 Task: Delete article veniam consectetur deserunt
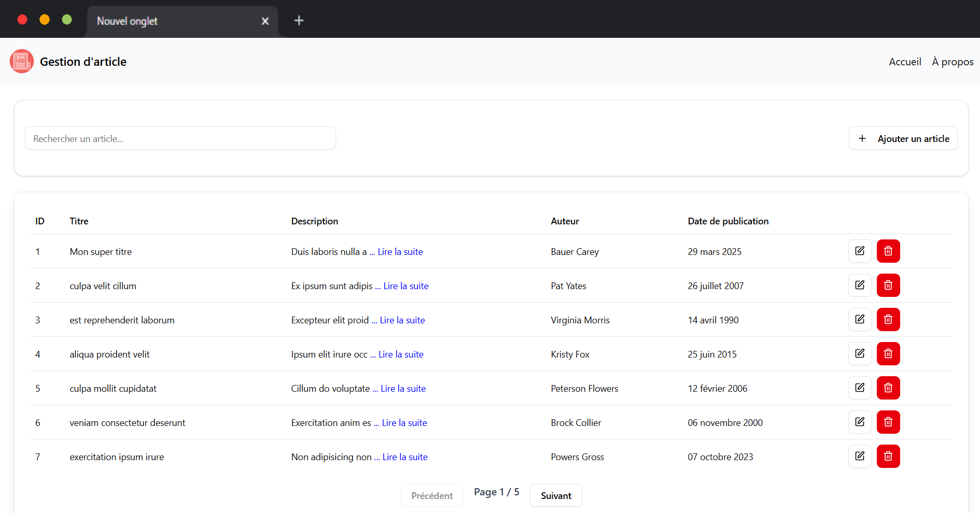(888, 422)
